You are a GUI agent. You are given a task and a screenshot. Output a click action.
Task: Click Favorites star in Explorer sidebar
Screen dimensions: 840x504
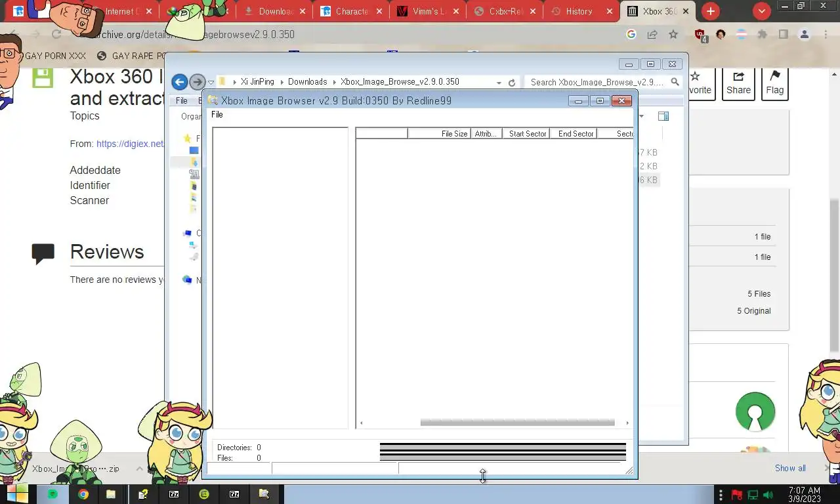click(x=188, y=138)
